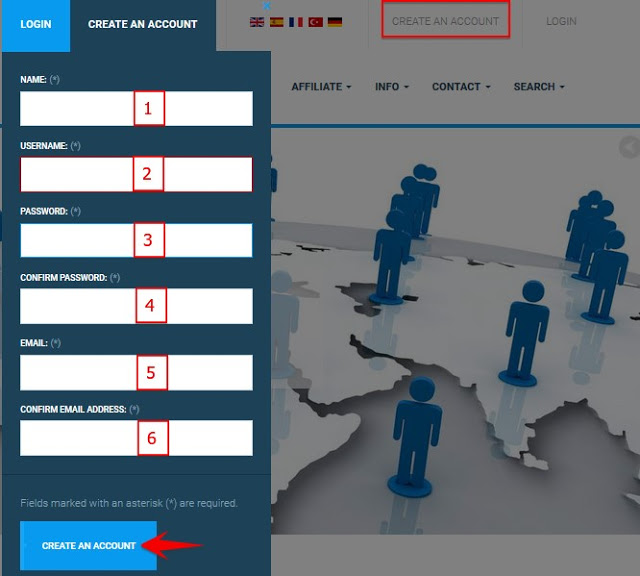Close the panel with the blue X
The image size is (640, 576).
pyautogui.click(x=267, y=6)
